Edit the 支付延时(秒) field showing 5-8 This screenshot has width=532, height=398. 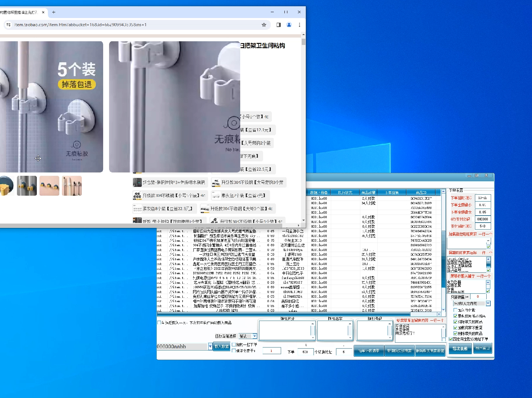pyautogui.click(x=483, y=226)
